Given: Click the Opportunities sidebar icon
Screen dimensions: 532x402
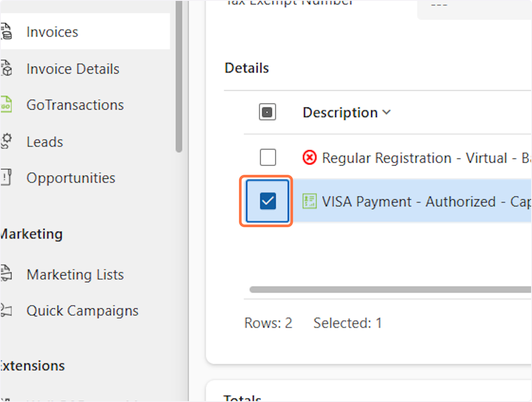Looking at the screenshot, I should point(6,178).
